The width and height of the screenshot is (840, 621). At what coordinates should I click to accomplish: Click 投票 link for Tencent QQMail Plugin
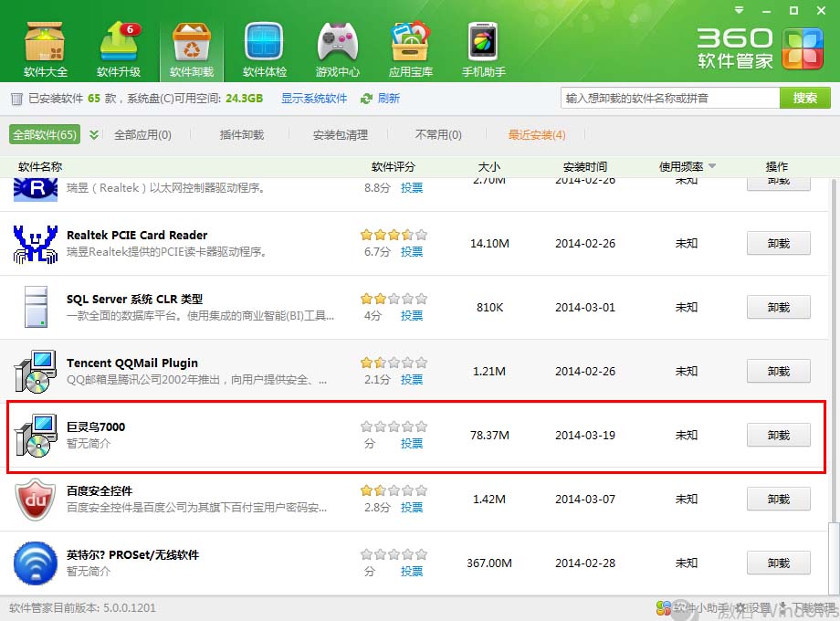(412, 379)
